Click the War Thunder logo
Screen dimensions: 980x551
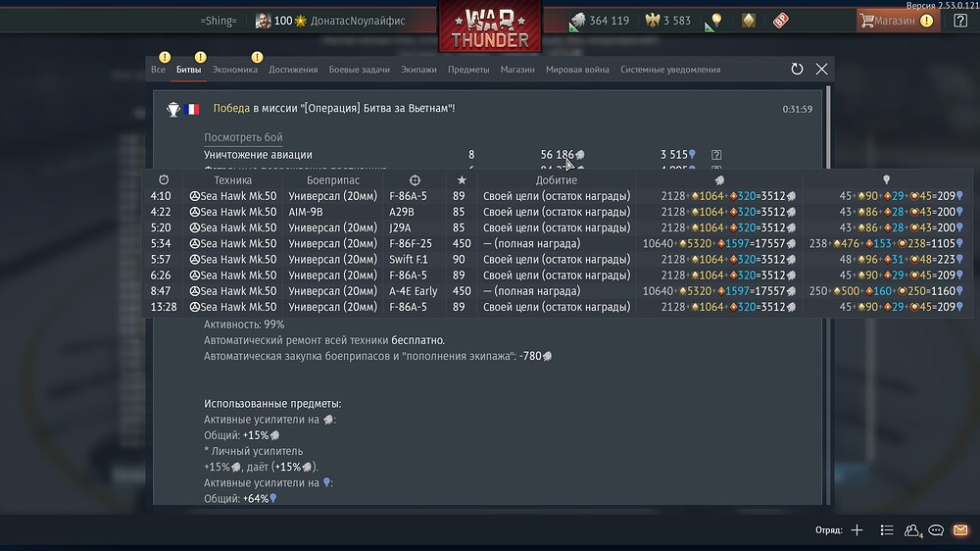(x=490, y=27)
